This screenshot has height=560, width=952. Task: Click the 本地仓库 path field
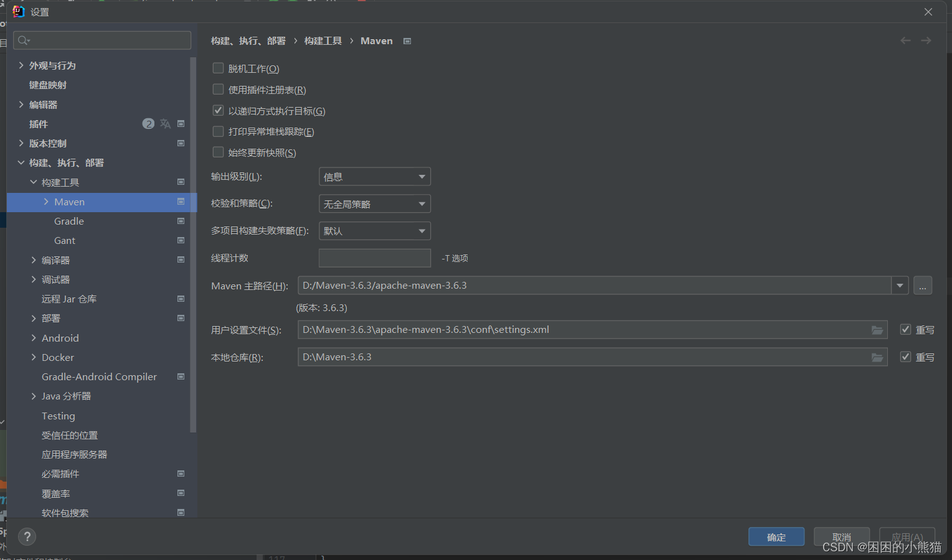coord(593,357)
